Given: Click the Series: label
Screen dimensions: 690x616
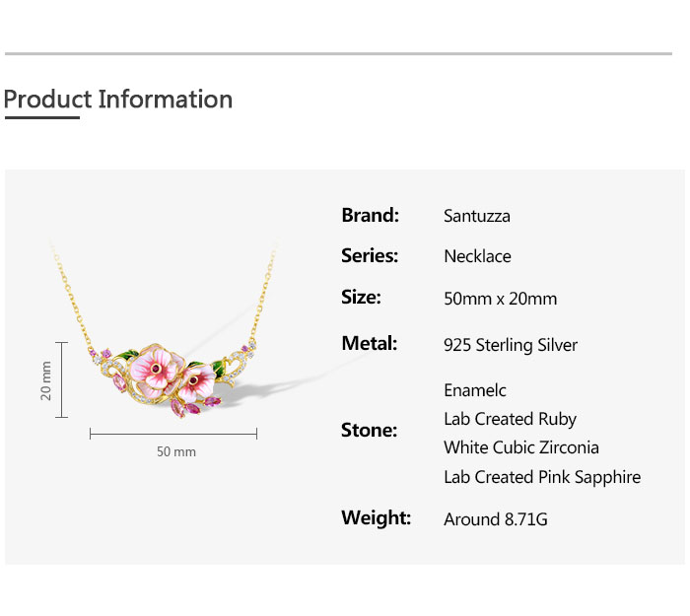Looking at the screenshot, I should coord(370,255).
